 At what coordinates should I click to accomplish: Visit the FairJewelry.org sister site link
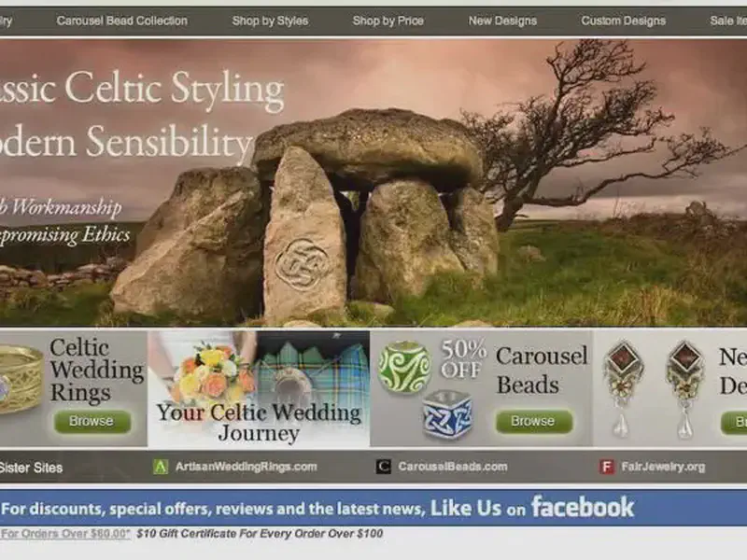coord(663,467)
